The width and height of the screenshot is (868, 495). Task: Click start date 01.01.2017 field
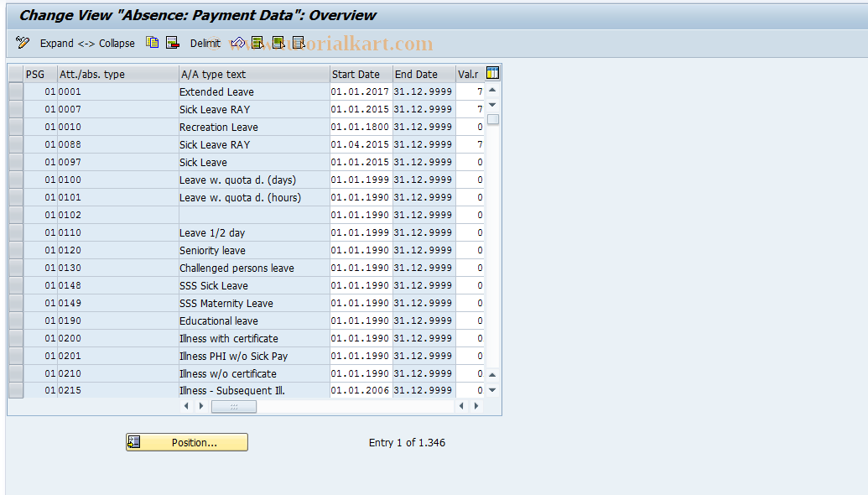coord(361,92)
